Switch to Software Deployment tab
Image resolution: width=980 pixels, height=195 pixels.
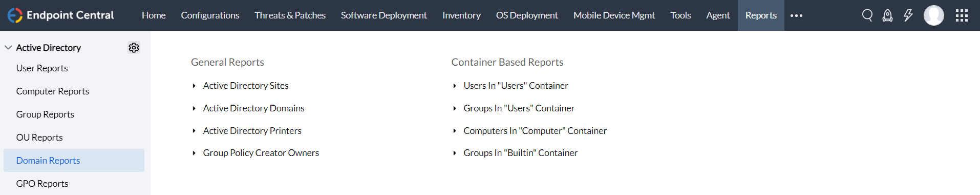click(x=384, y=15)
